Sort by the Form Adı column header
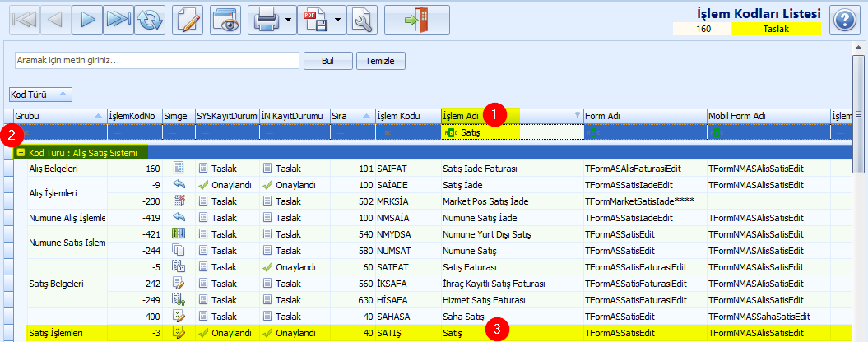Image resolution: width=868 pixels, height=342 pixels. (x=646, y=116)
